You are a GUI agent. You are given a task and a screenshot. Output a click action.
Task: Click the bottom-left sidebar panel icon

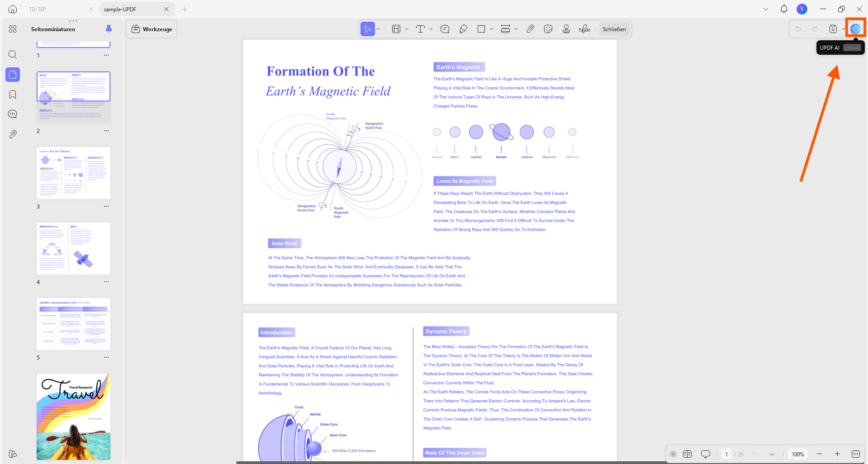13,454
